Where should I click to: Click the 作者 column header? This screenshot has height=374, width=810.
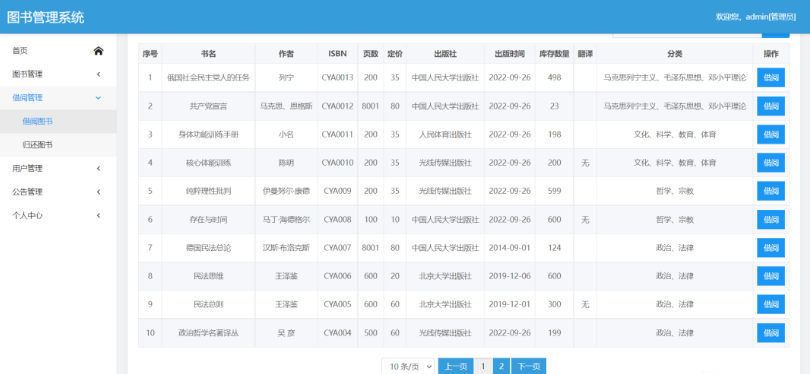pos(286,54)
